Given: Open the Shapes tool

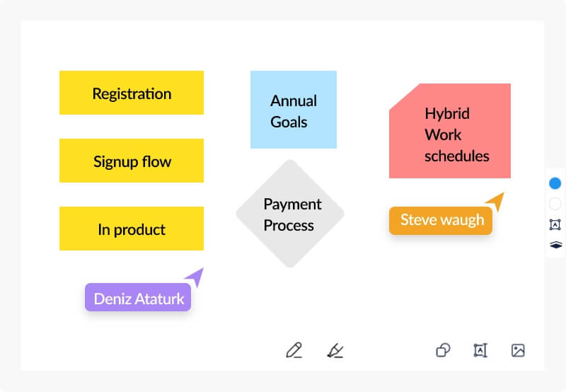Looking at the screenshot, I should click(x=443, y=350).
